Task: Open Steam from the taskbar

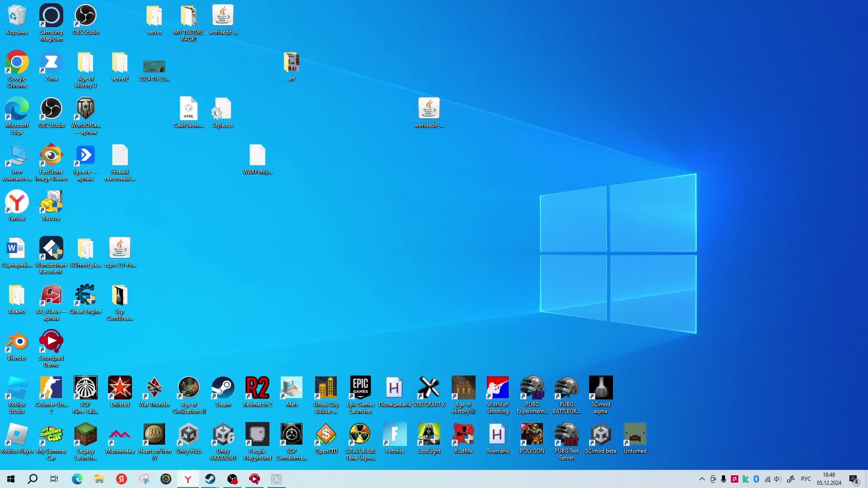Action: coord(210,479)
